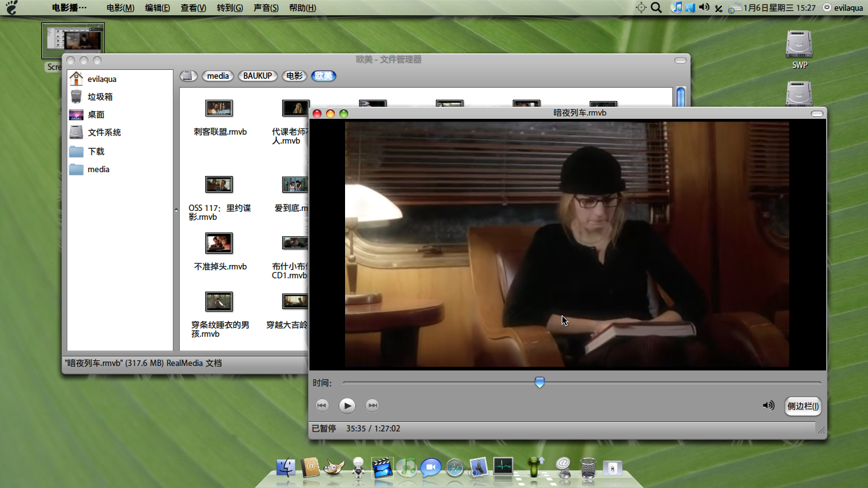Launch the compass browser dock icon
The image size is (868, 488).
tap(455, 468)
